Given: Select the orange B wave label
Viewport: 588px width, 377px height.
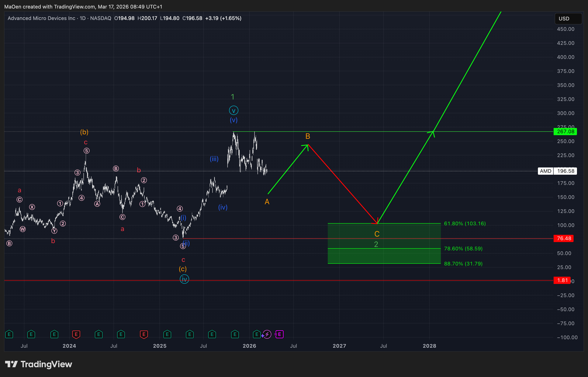Looking at the screenshot, I should pyautogui.click(x=308, y=136).
